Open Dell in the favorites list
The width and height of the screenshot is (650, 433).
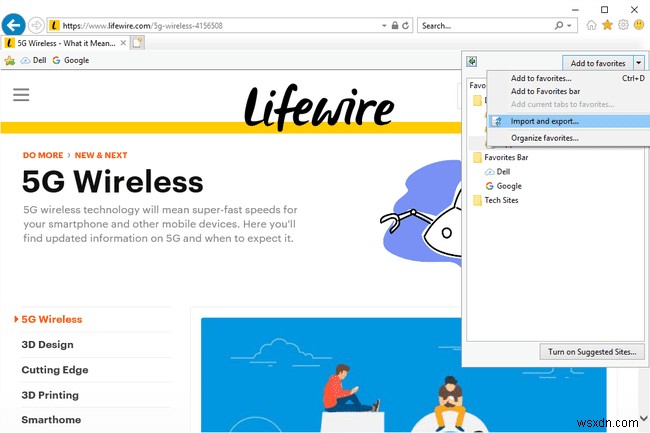pyautogui.click(x=497, y=172)
